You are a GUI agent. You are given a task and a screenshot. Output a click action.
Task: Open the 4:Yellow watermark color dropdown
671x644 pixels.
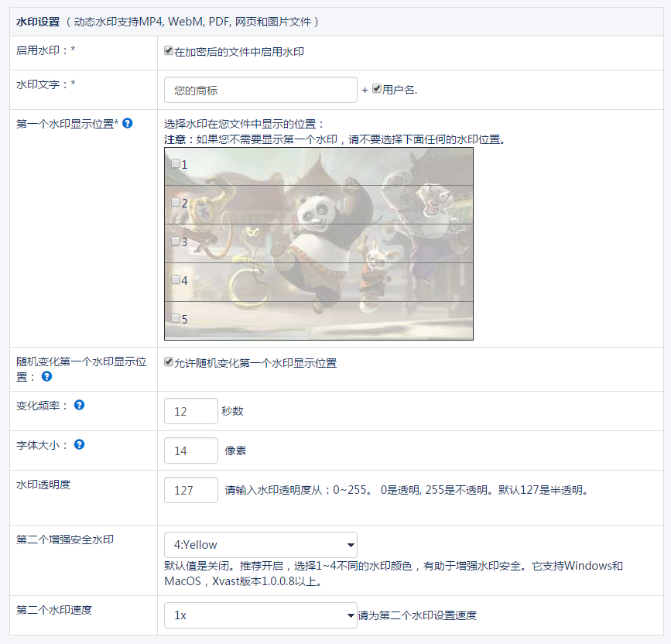pyautogui.click(x=260, y=545)
